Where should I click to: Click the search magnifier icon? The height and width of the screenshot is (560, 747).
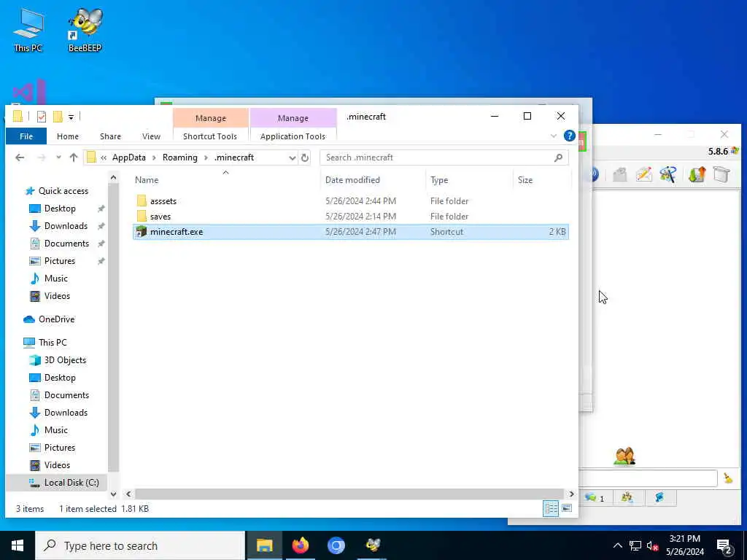(x=558, y=157)
